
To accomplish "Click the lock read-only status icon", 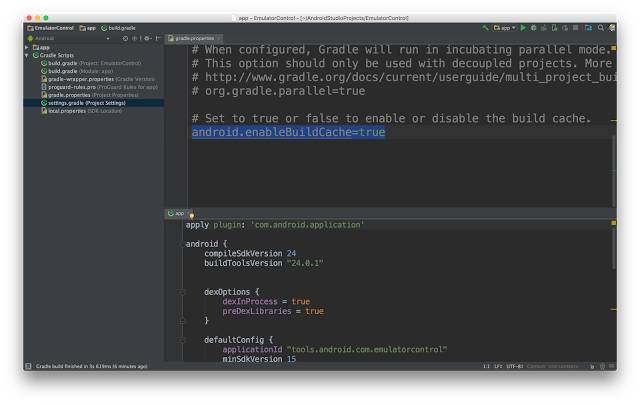I will pos(592,366).
